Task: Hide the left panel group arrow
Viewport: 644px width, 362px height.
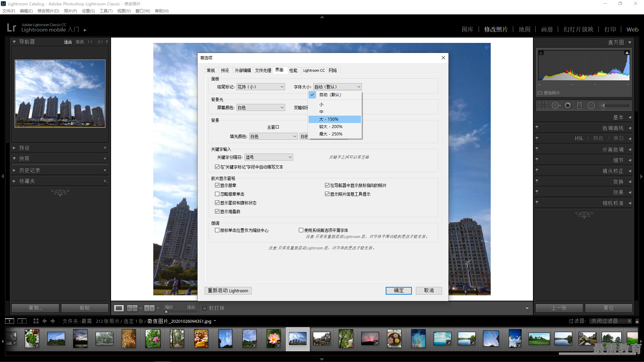Action: 3,176
